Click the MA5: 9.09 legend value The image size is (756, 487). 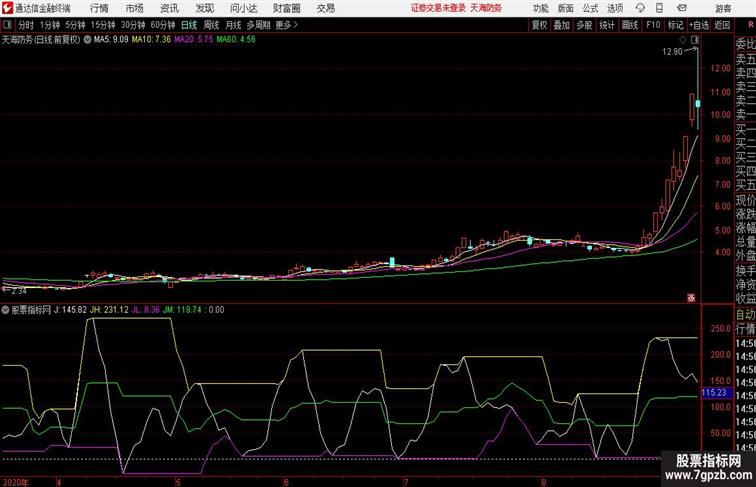[111, 40]
